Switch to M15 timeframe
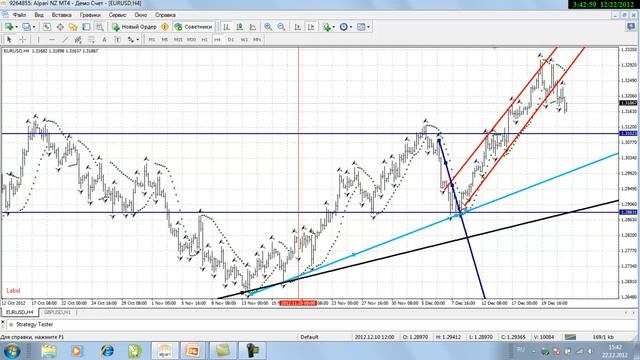The height and width of the screenshot is (360, 640). coord(178,40)
